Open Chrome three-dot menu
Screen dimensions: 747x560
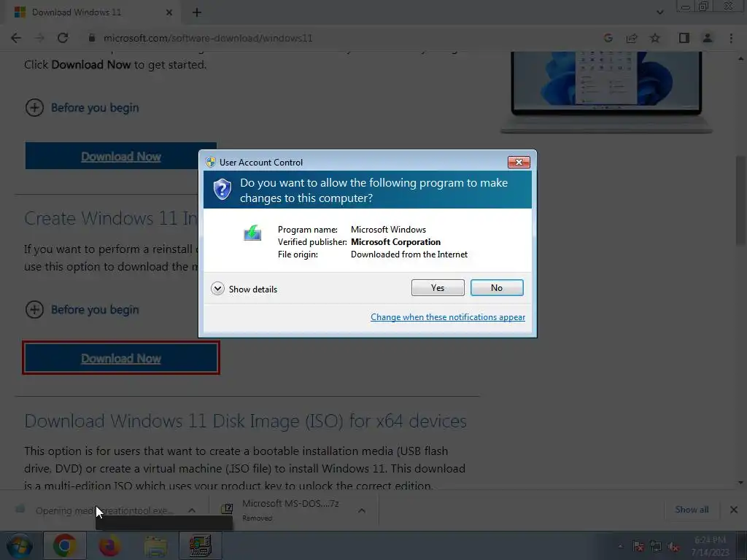coord(731,38)
